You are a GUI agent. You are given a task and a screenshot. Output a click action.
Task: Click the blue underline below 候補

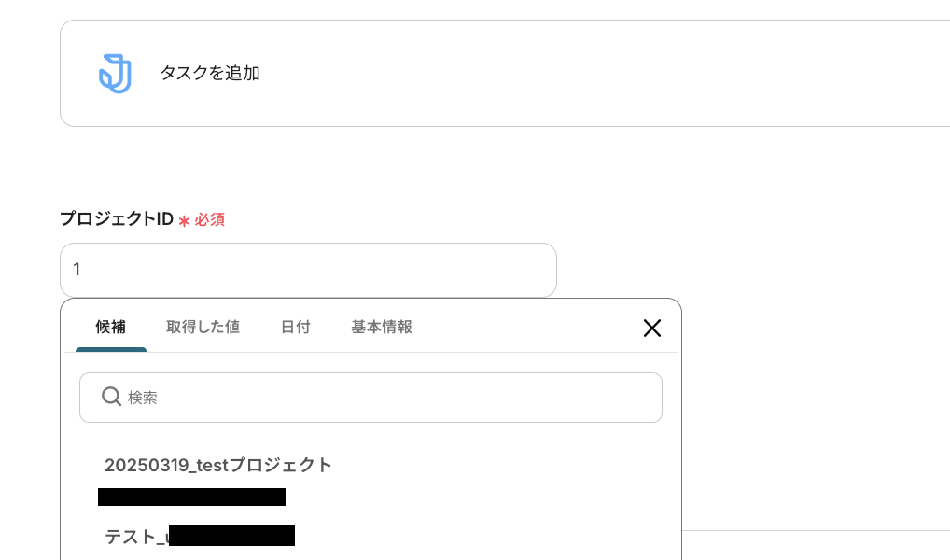coord(110,350)
